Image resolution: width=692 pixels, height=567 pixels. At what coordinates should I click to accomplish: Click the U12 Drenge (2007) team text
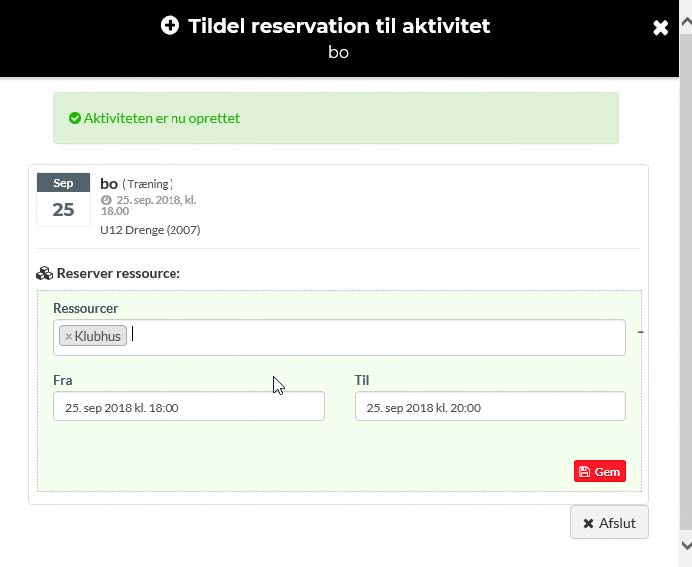point(150,230)
